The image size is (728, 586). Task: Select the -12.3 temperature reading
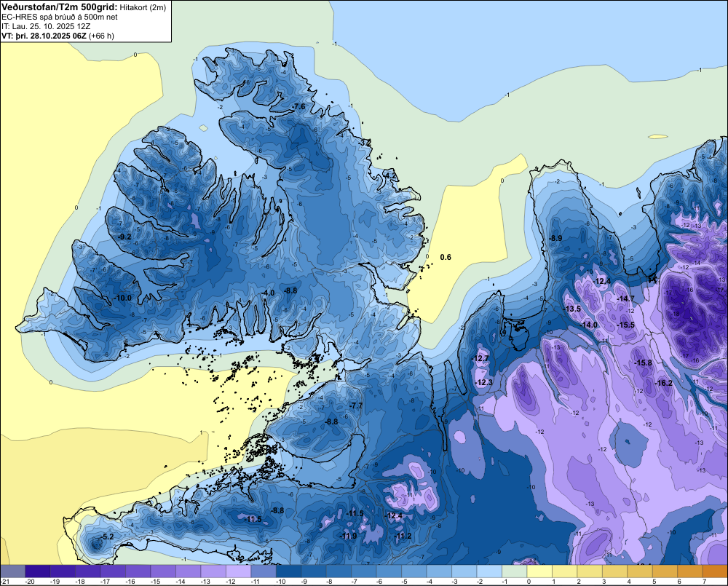(484, 383)
